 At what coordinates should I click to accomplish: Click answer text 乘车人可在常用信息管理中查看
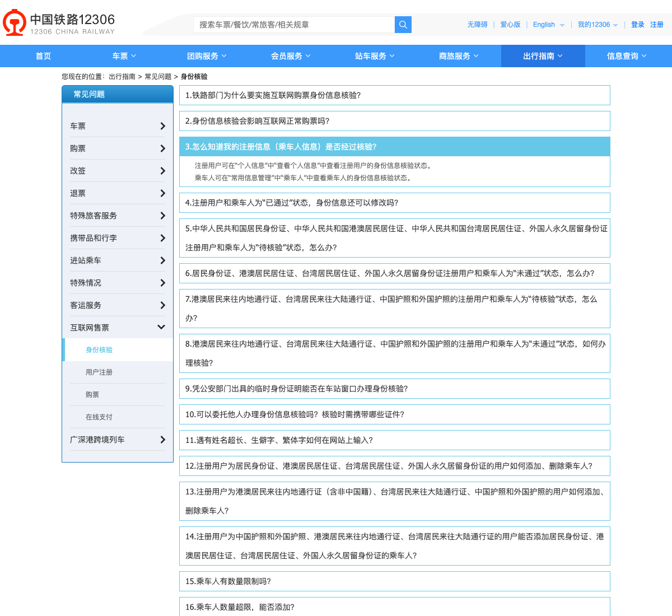pyautogui.click(x=304, y=178)
